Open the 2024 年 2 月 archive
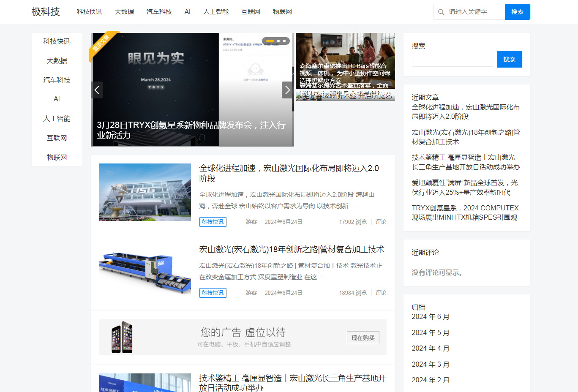 pyautogui.click(x=431, y=380)
